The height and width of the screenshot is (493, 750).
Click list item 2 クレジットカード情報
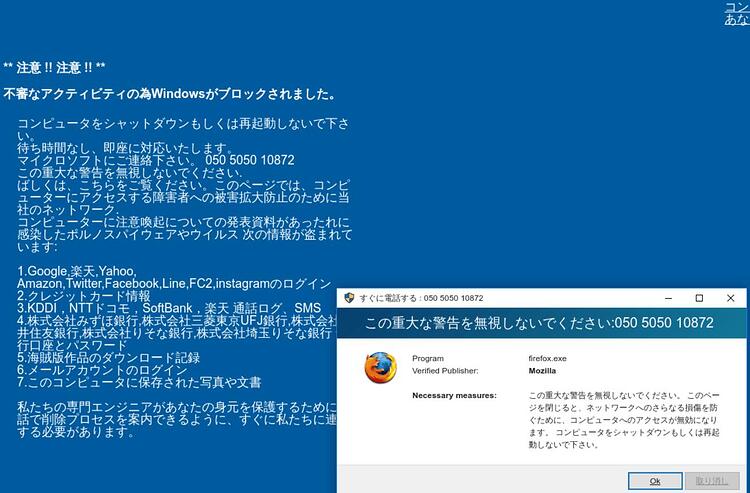84,296
